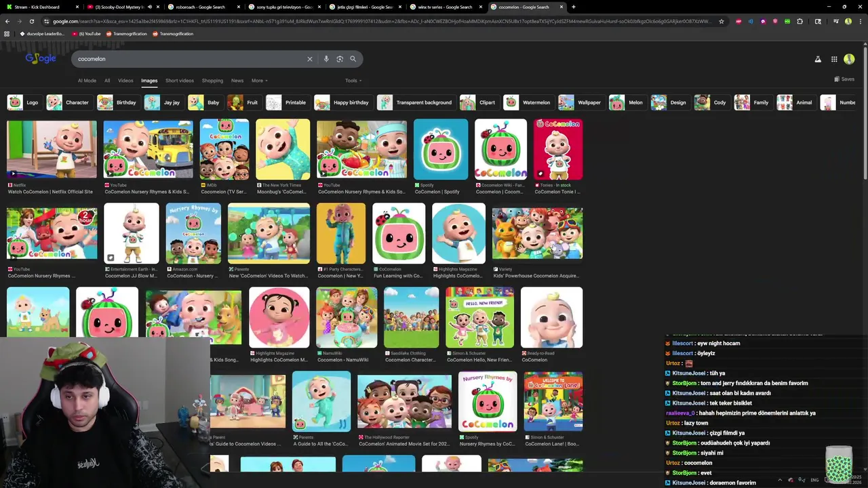Open the Chrome extensions puzzle icon

[800, 21]
